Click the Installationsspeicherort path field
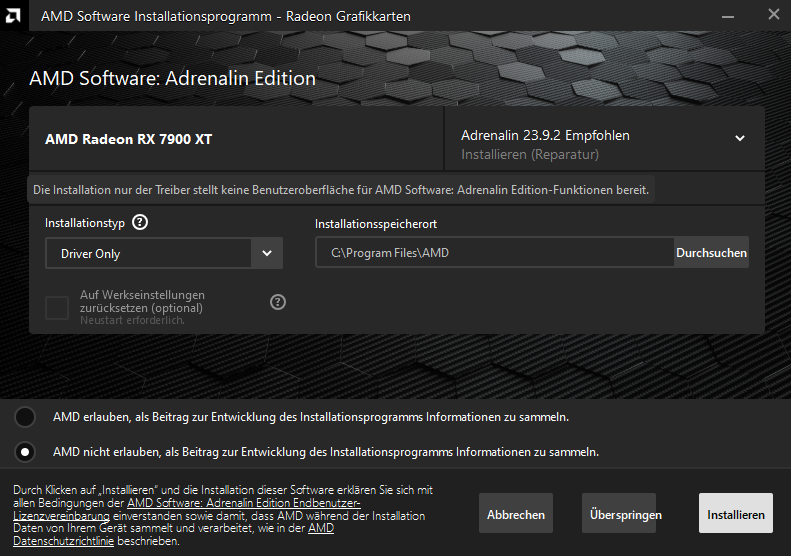This screenshot has height=556, width=791. click(x=495, y=253)
